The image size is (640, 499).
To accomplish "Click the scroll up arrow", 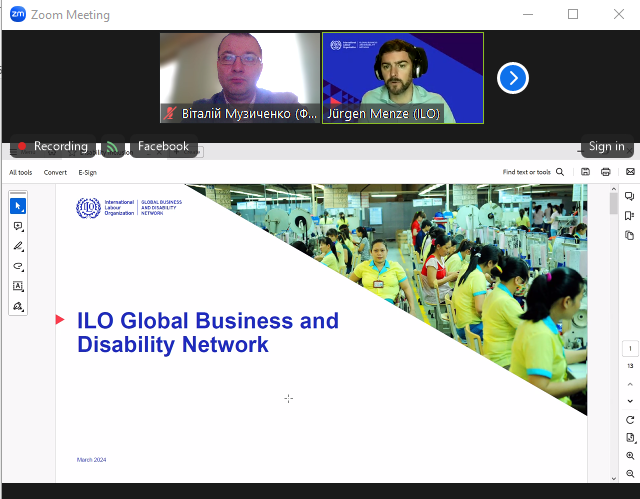I will (613, 189).
